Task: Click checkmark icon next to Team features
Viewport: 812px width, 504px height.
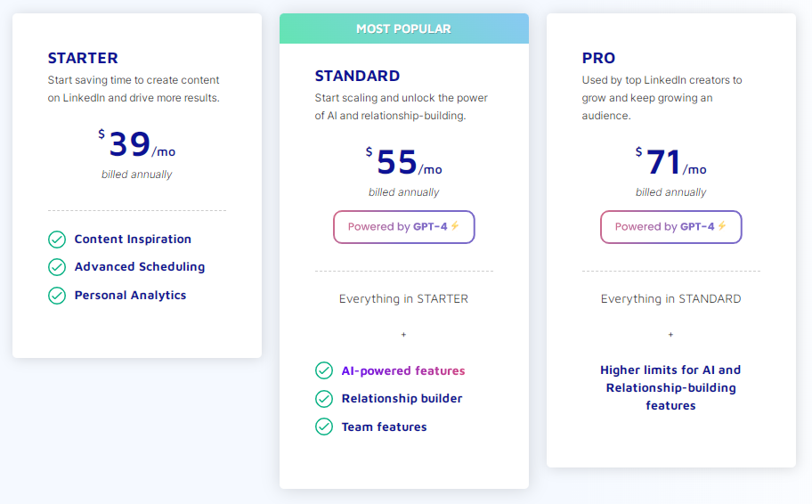Action: coord(324,427)
